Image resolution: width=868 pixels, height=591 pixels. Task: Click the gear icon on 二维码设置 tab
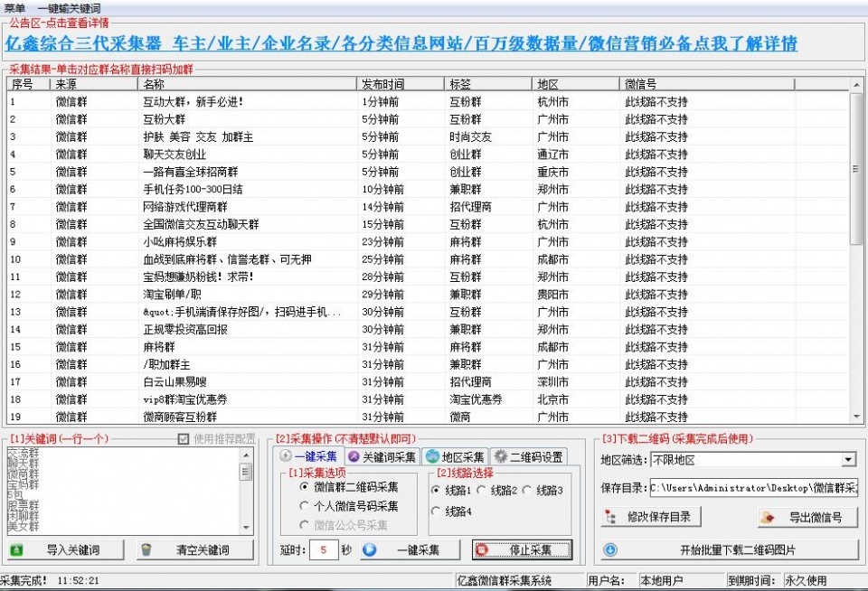tap(500, 456)
